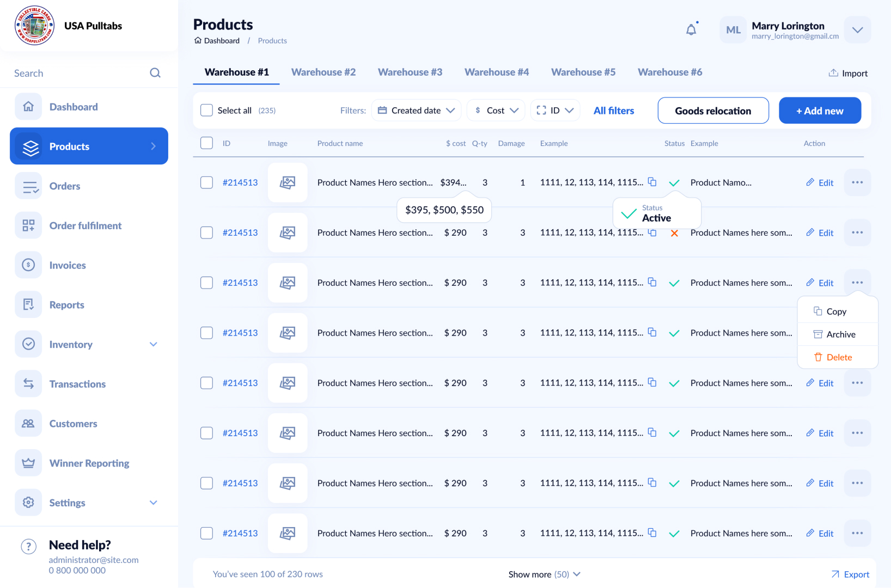The height and width of the screenshot is (588, 891).
Task: Open the edit pencil icon on first row
Action: (809, 182)
